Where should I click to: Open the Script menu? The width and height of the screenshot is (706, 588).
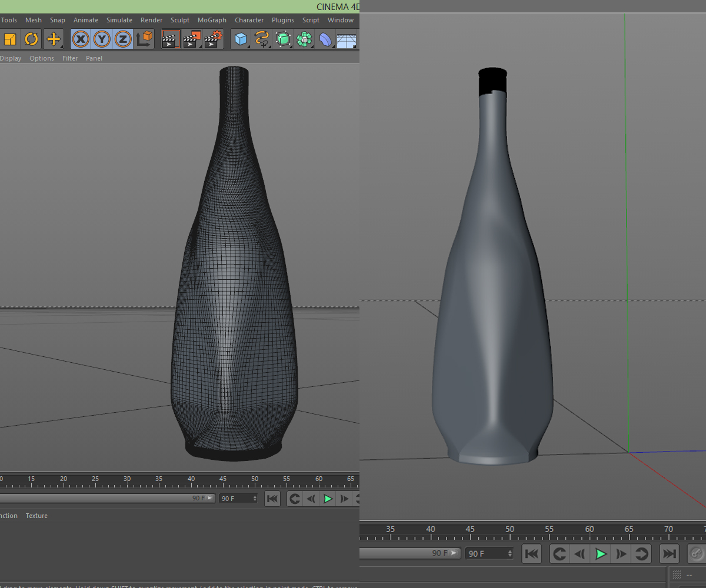pyautogui.click(x=311, y=20)
